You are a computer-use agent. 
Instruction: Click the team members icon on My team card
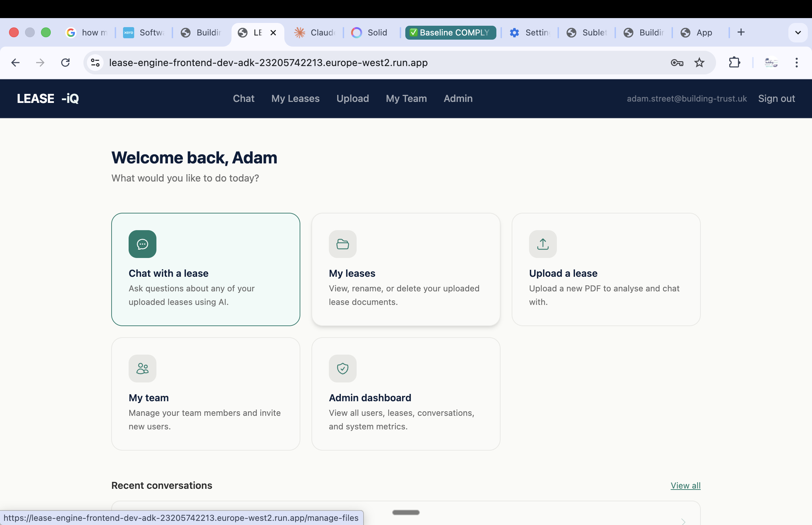point(143,368)
